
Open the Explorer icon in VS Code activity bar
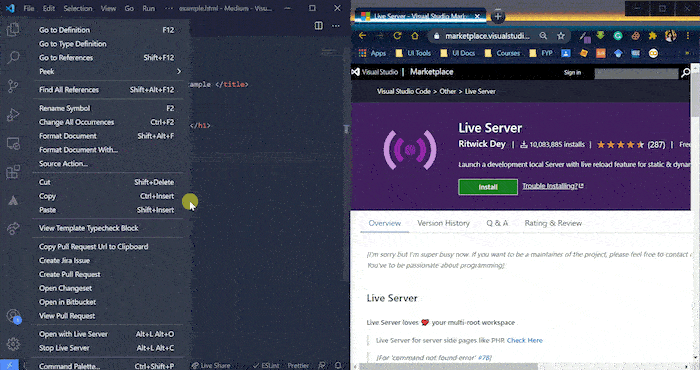13,30
